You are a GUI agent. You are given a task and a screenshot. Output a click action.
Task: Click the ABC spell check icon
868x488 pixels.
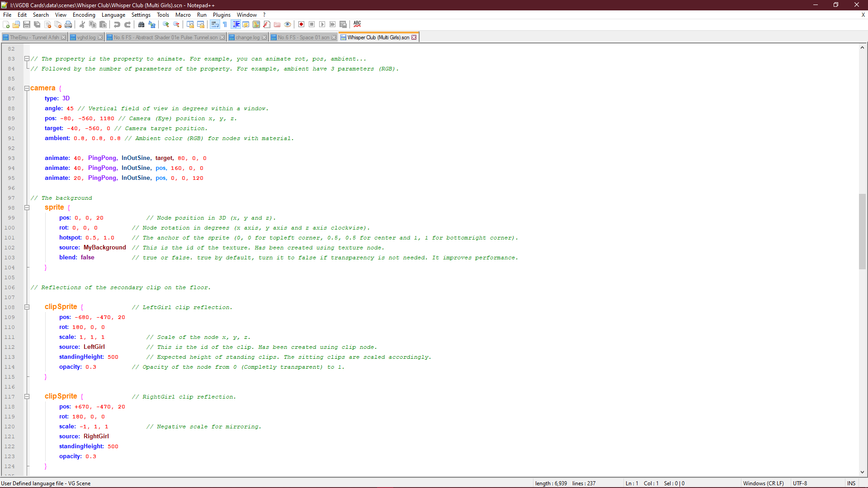pos(357,24)
